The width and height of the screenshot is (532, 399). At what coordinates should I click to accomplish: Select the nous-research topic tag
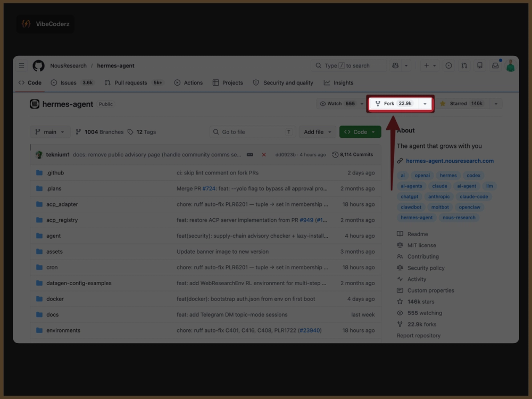tap(459, 218)
